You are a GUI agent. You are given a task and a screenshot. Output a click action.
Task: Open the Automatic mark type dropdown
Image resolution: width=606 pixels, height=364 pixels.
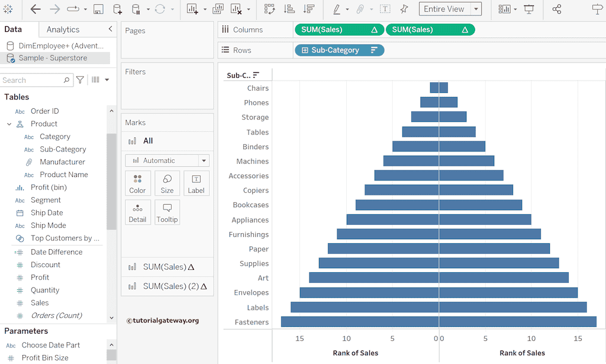pyautogui.click(x=204, y=160)
